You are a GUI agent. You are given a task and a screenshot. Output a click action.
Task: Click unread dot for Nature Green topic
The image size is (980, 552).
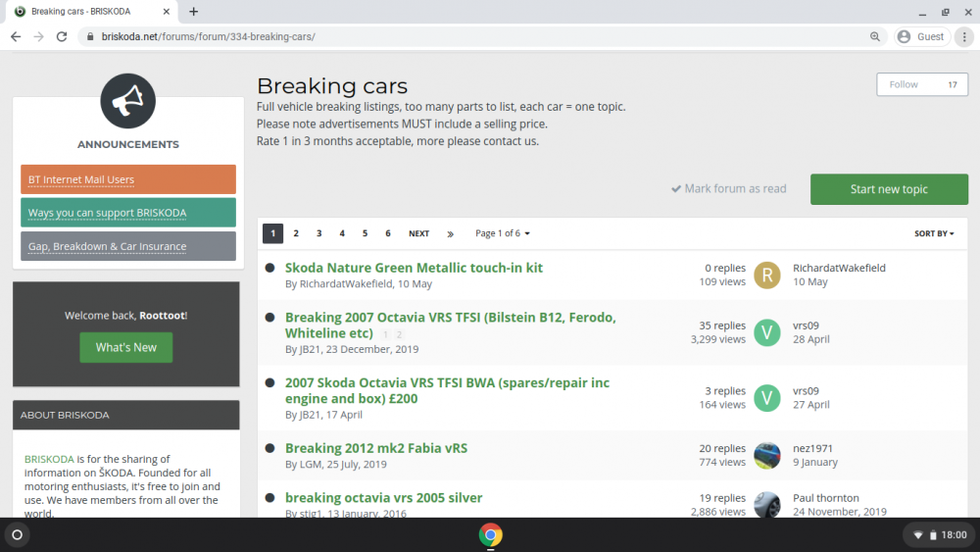point(270,268)
